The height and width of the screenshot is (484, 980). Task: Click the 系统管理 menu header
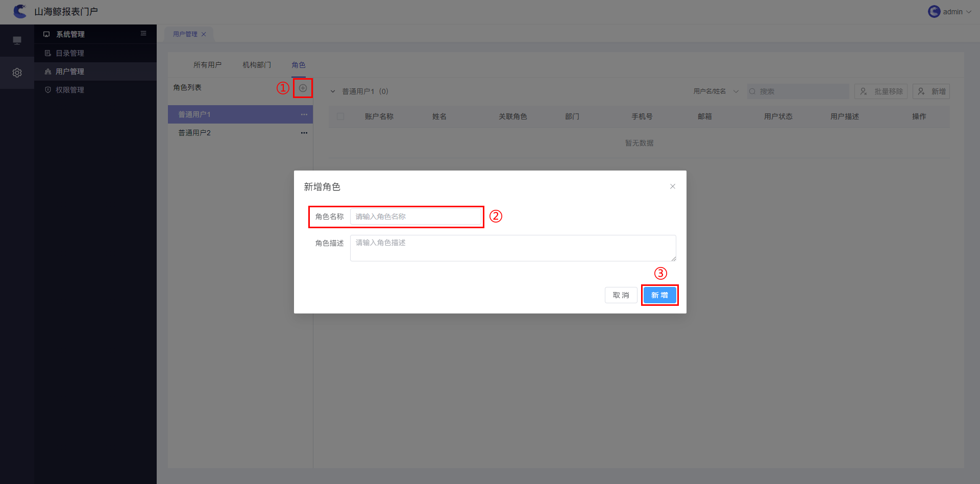click(95, 34)
